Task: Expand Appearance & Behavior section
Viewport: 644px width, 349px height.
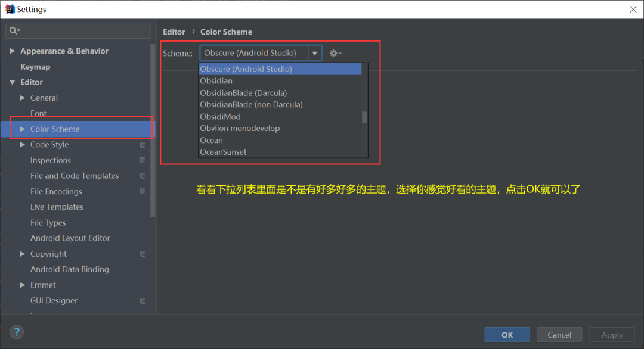Action: (13, 51)
